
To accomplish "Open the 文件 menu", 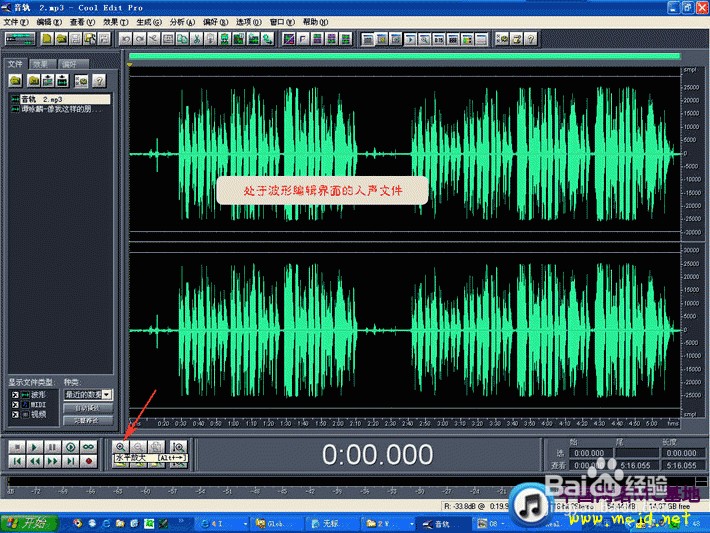I will click(x=16, y=22).
